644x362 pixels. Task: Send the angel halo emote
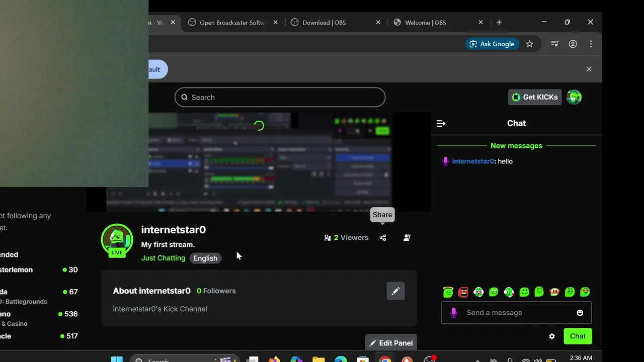(x=448, y=292)
